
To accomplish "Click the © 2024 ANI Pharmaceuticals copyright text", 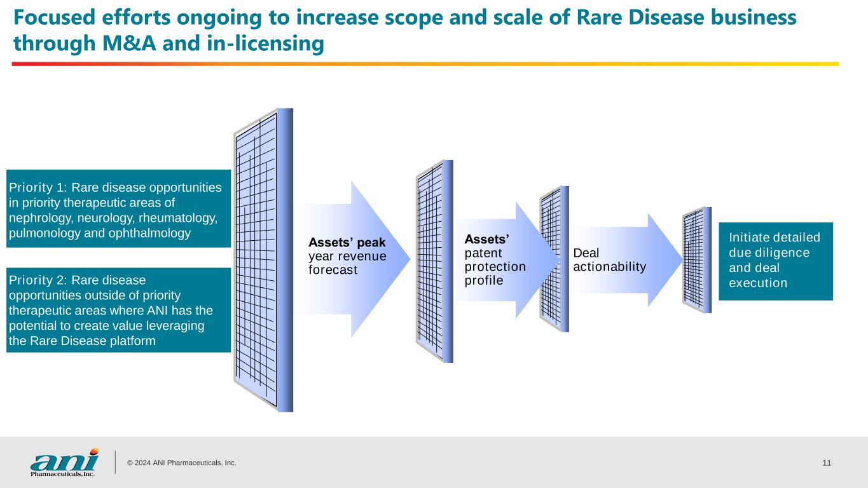I will click(182, 463).
